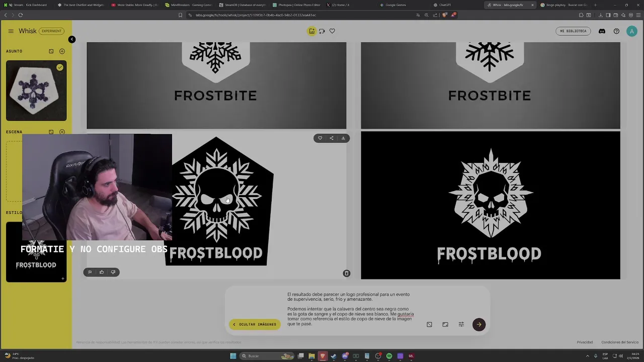
Task: Click the prompt text input area
Action: (x=351, y=309)
